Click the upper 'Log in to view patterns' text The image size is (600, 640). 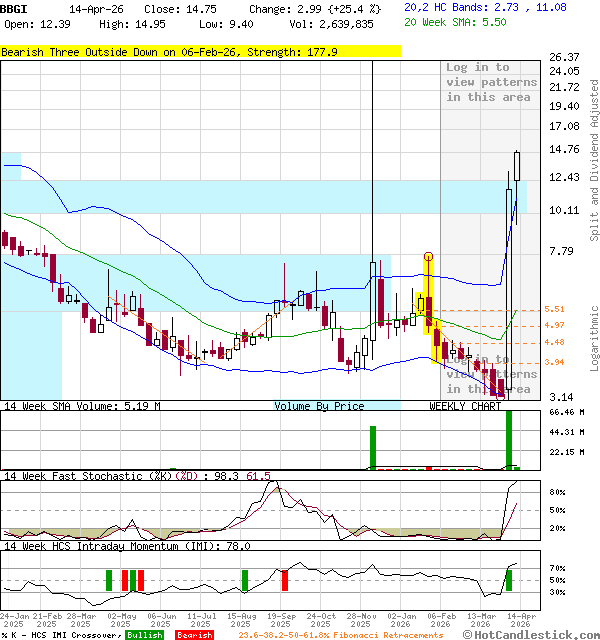(x=491, y=82)
